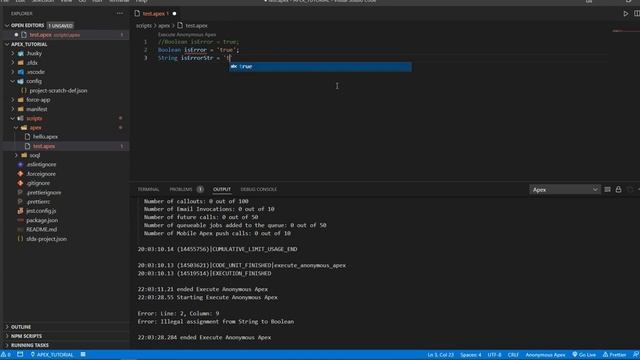Click the Prettier status item
Viewport: 640px width, 360px height.
click(614, 355)
